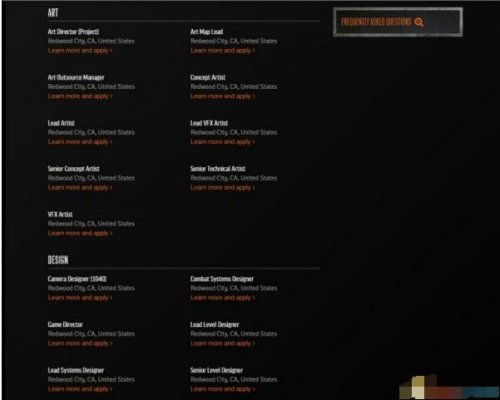The image size is (500, 400).
Task: Click the search magnifier icon in FAQ box
Action: click(419, 22)
